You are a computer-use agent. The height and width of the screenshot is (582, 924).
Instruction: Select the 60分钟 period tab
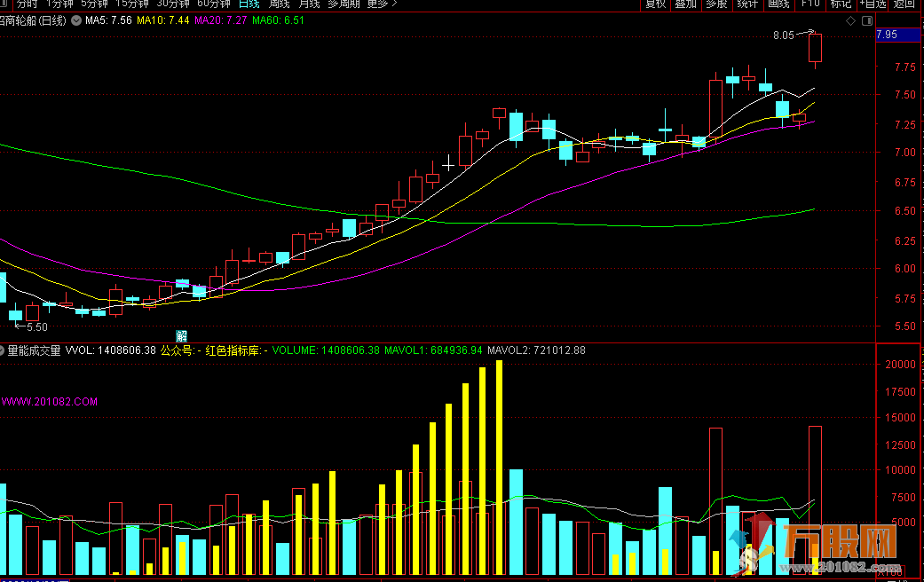pyautogui.click(x=213, y=4)
